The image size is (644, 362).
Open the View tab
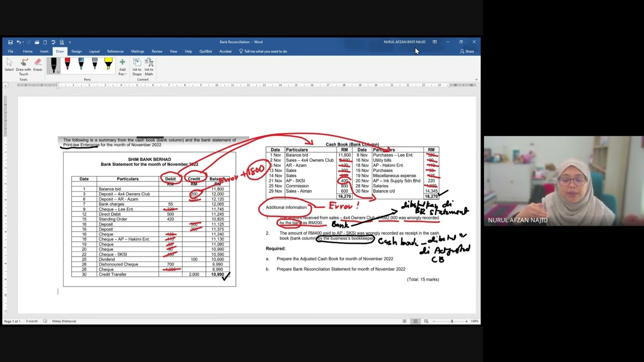click(x=173, y=51)
